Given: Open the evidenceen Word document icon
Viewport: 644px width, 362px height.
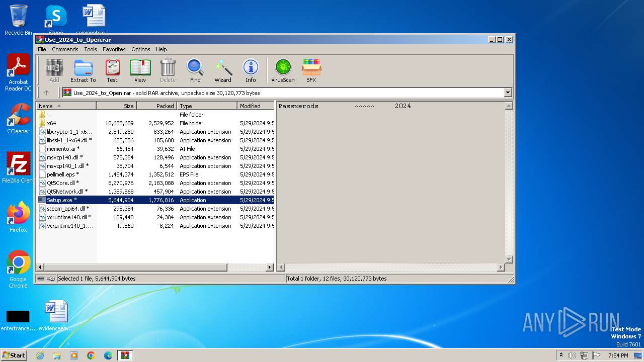Looking at the screenshot, I should 56,316.
